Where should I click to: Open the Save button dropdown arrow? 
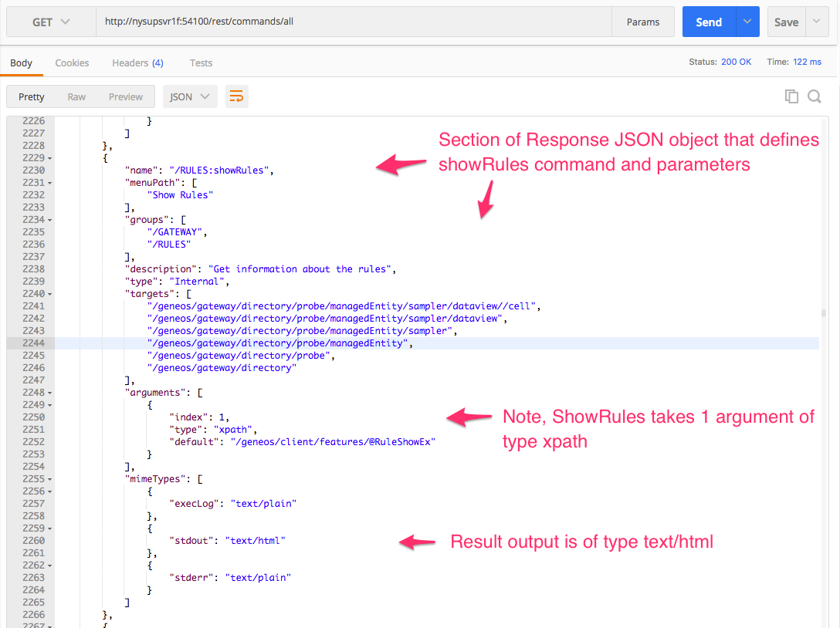[x=816, y=22]
